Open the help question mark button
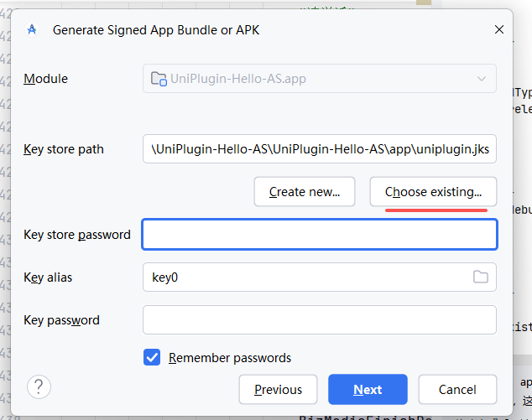The width and height of the screenshot is (532, 420). [39, 386]
